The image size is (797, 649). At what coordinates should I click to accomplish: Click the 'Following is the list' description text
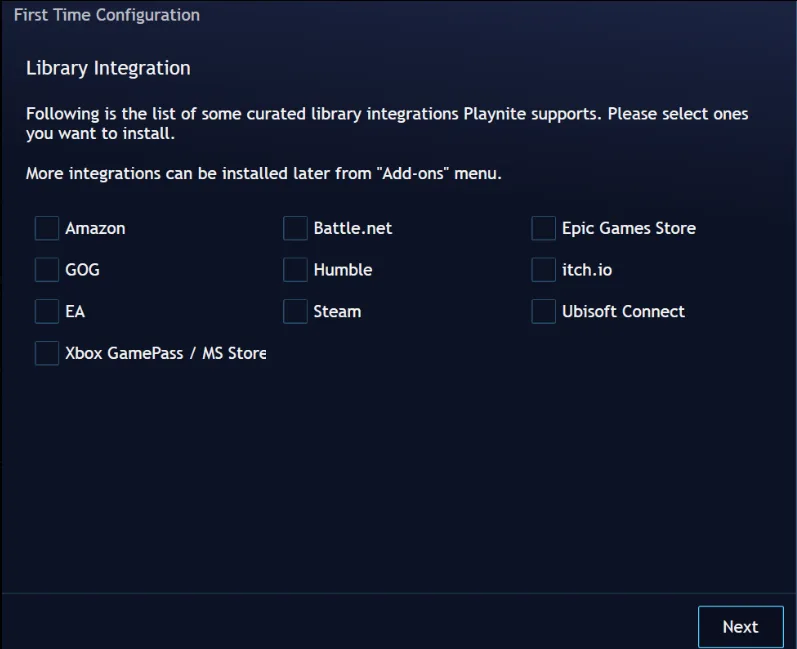(387, 123)
